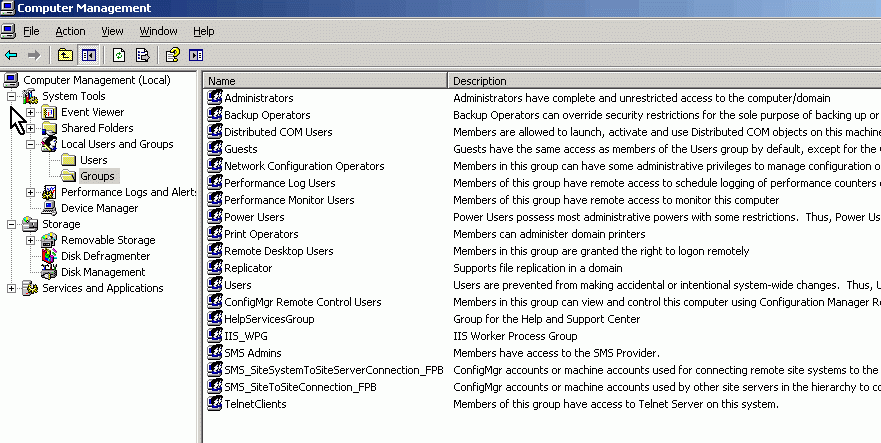881x443 pixels.
Task: Click the Up one level folder icon
Action: point(65,55)
